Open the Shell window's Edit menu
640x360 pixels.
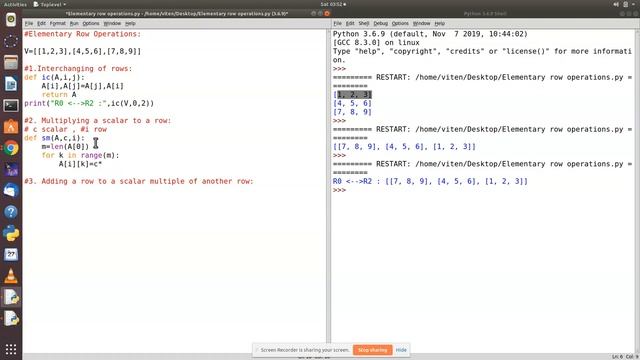[350, 23]
